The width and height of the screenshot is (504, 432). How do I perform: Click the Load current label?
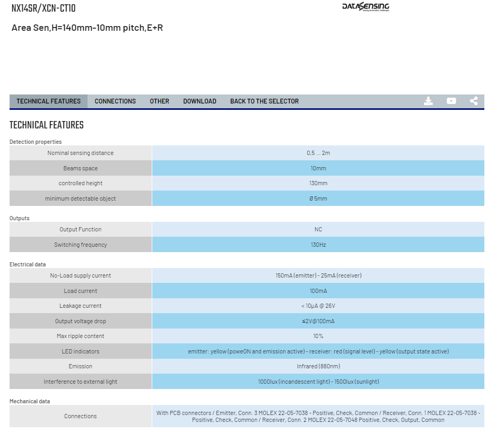click(x=80, y=291)
